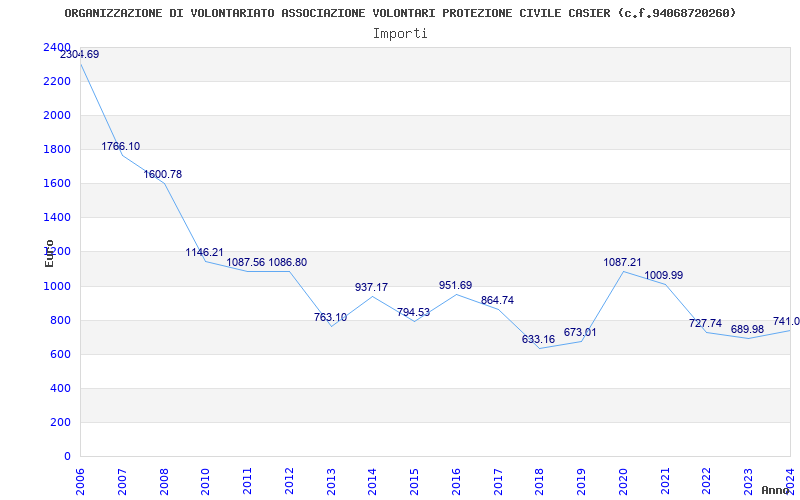The image size is (800, 500).
Task: Click the Anno x-axis label
Action: point(776,490)
